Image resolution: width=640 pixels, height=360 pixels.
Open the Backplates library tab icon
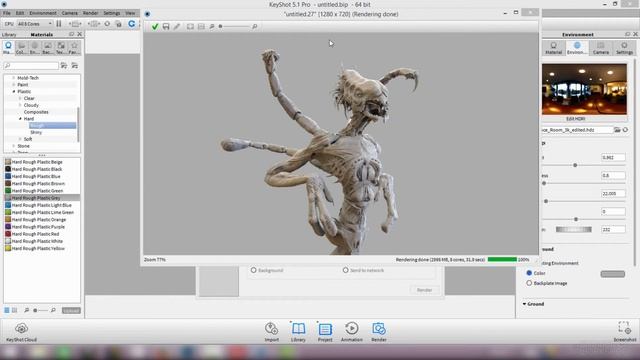tap(47, 48)
